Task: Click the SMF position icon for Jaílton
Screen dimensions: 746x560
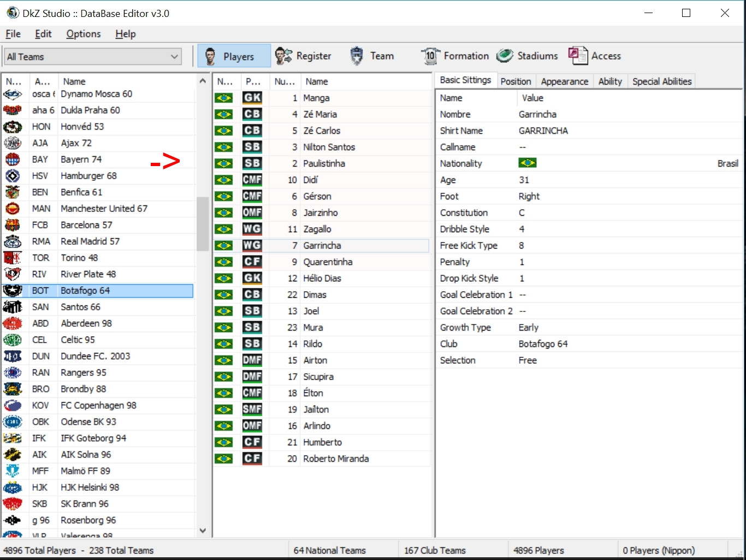Action: [x=252, y=409]
